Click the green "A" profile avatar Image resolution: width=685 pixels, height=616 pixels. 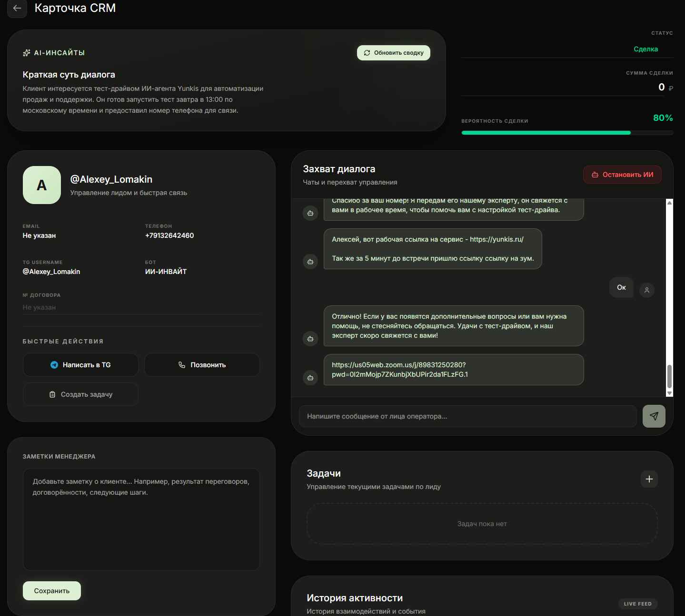pos(42,185)
